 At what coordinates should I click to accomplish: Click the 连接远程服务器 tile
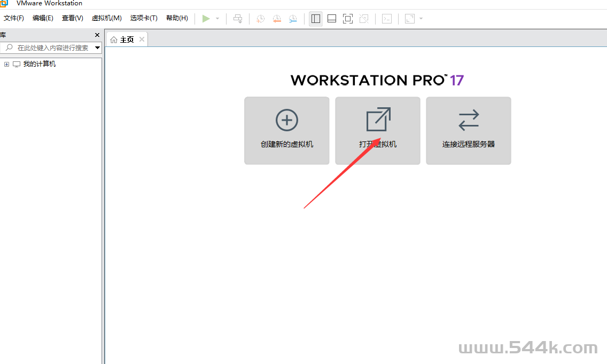click(x=469, y=131)
